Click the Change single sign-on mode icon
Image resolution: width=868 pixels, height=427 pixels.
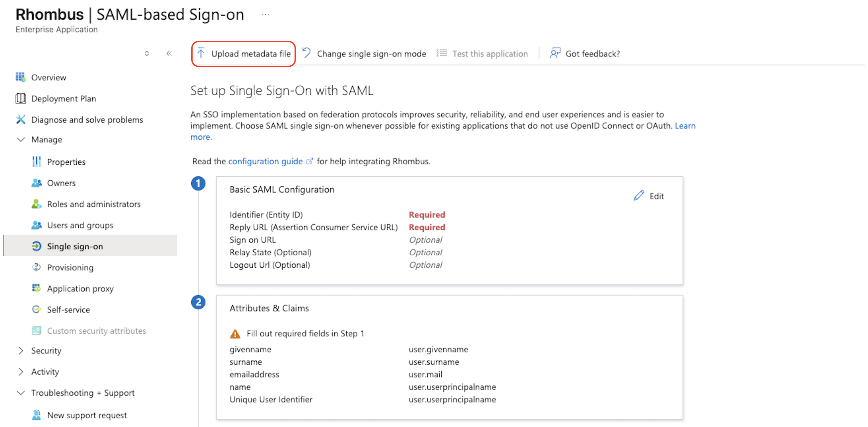pyautogui.click(x=306, y=53)
